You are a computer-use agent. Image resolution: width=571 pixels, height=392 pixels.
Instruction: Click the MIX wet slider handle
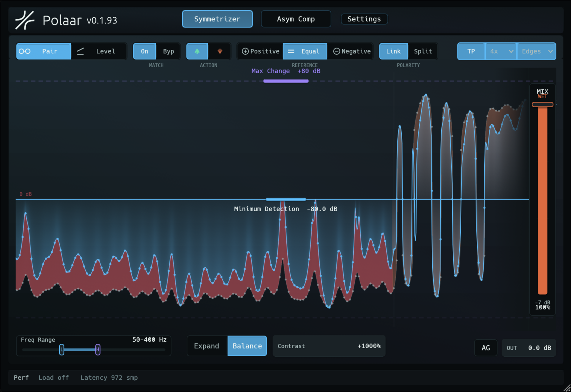[x=542, y=104]
